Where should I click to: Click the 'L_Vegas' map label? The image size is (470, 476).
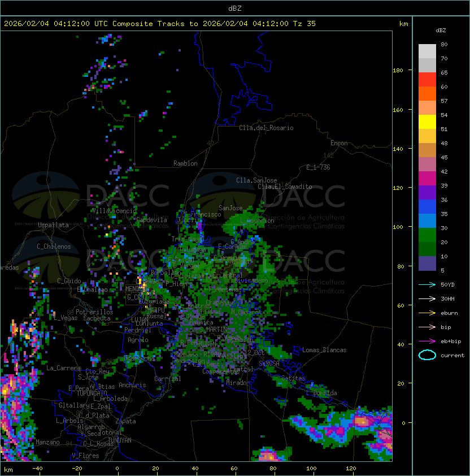(x=66, y=318)
